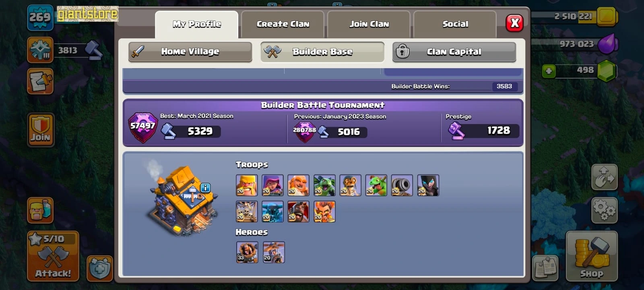Open the locked Clan Capital view
The width and height of the screenshot is (644, 290).
(x=454, y=52)
